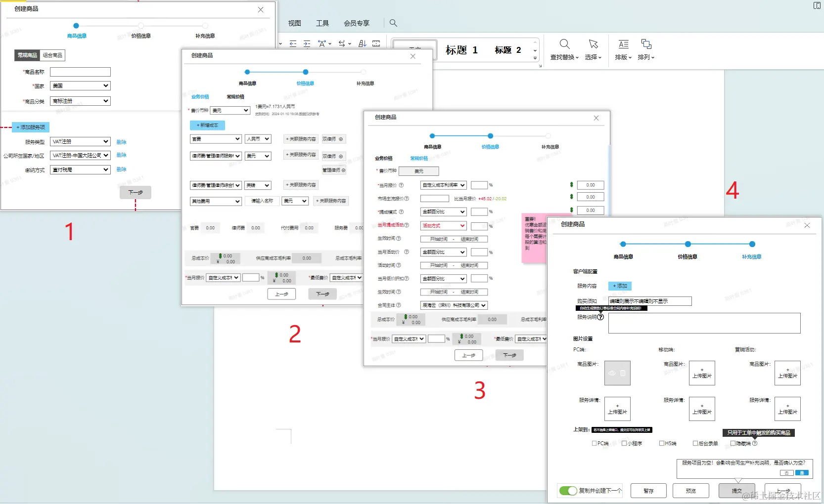The width and height of the screenshot is (824, 504).
Task: Expand the styles gallery with bottom arrow
Action: 535,58
